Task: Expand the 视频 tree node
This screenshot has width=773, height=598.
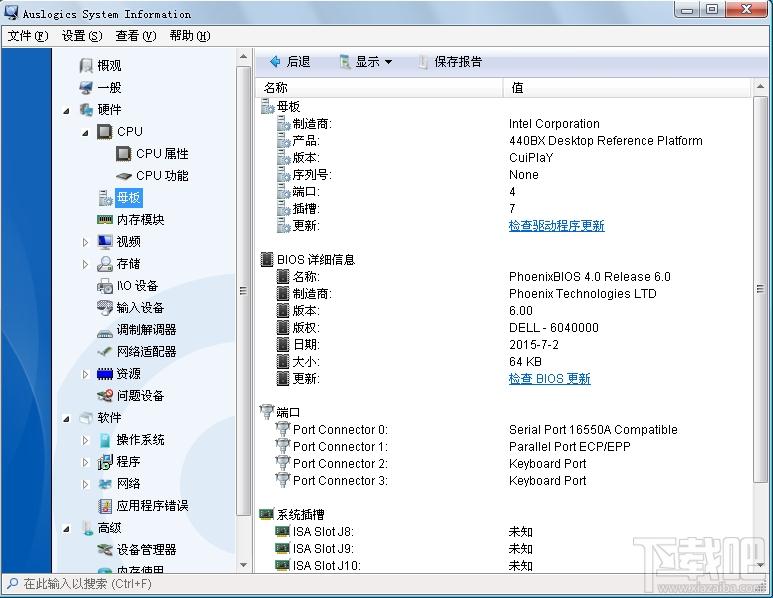Action: point(85,242)
